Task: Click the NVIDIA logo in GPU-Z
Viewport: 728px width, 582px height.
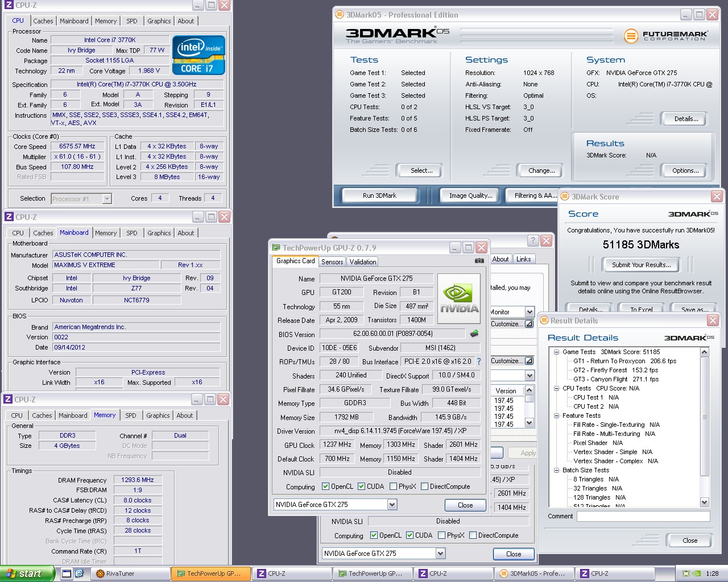Action: point(460,300)
